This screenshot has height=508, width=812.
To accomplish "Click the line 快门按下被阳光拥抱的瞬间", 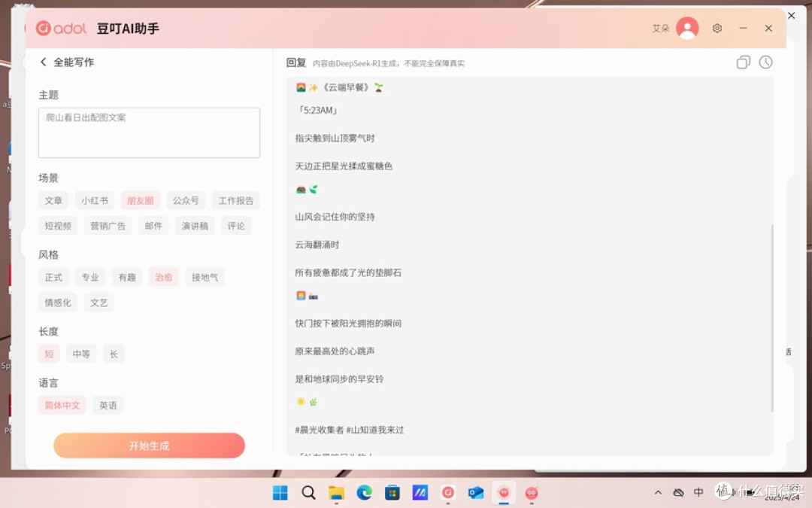I will 348,324.
